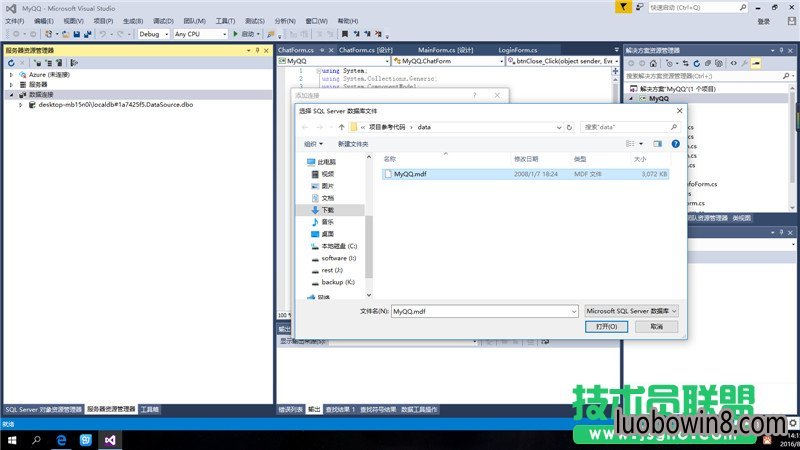
Task: Click the up-arrow navigation button in file dialog
Action: [x=341, y=127]
